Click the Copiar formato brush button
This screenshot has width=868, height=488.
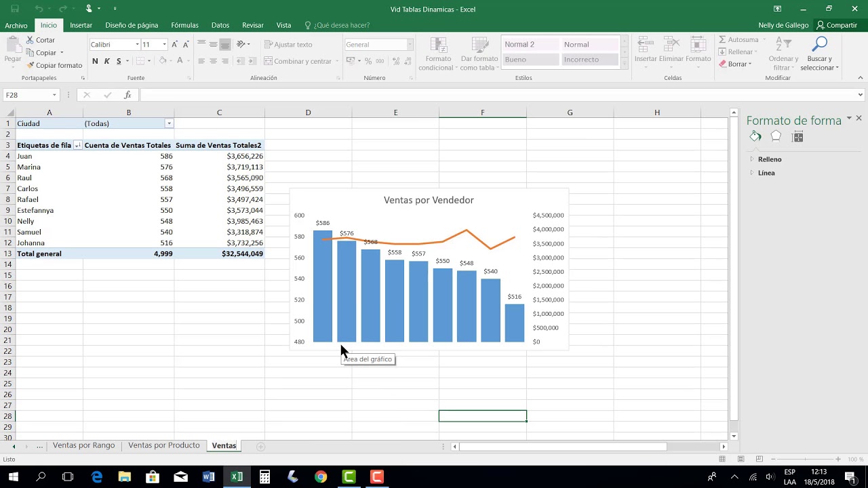tap(54, 65)
